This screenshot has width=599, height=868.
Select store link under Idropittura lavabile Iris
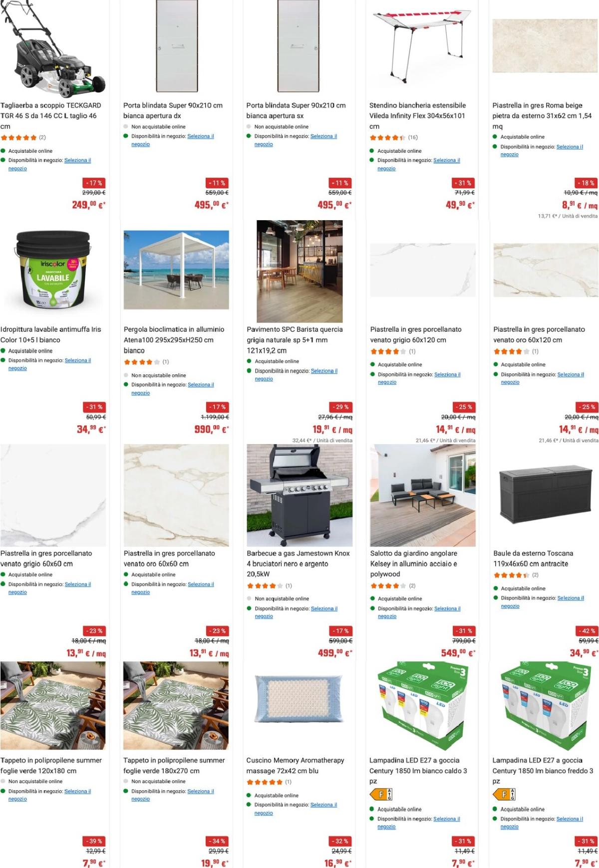(x=49, y=364)
